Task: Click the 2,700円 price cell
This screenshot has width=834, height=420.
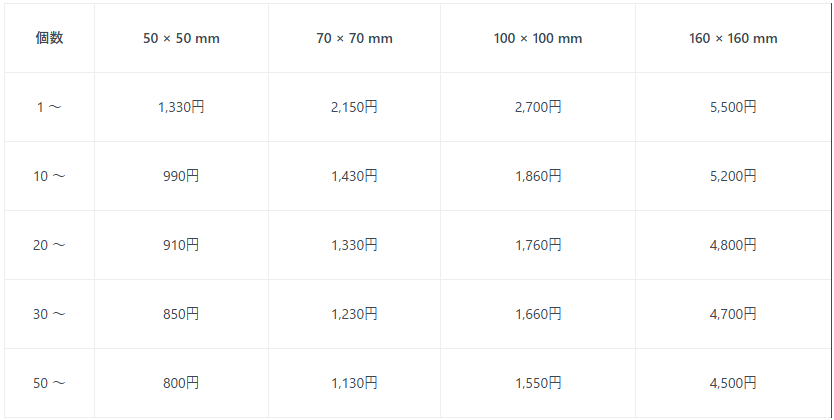Action: pos(538,107)
